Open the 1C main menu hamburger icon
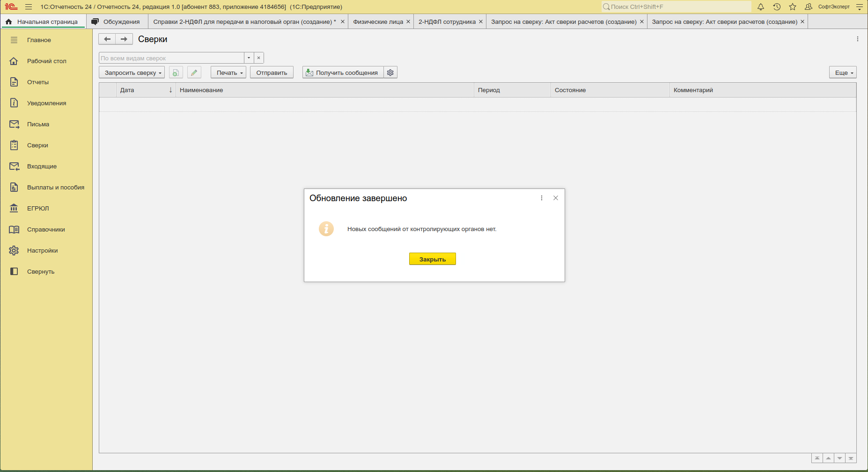The width and height of the screenshot is (868, 472). pos(29,7)
